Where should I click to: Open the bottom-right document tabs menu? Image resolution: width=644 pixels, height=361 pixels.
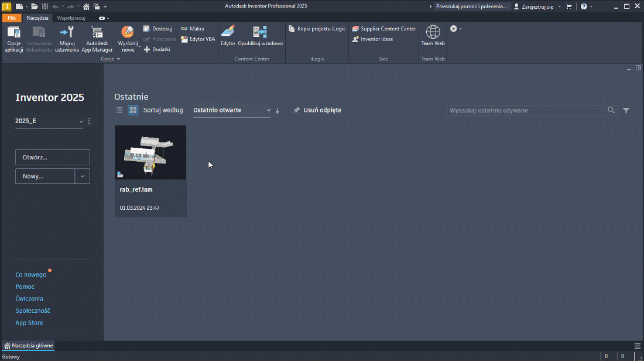point(638,346)
